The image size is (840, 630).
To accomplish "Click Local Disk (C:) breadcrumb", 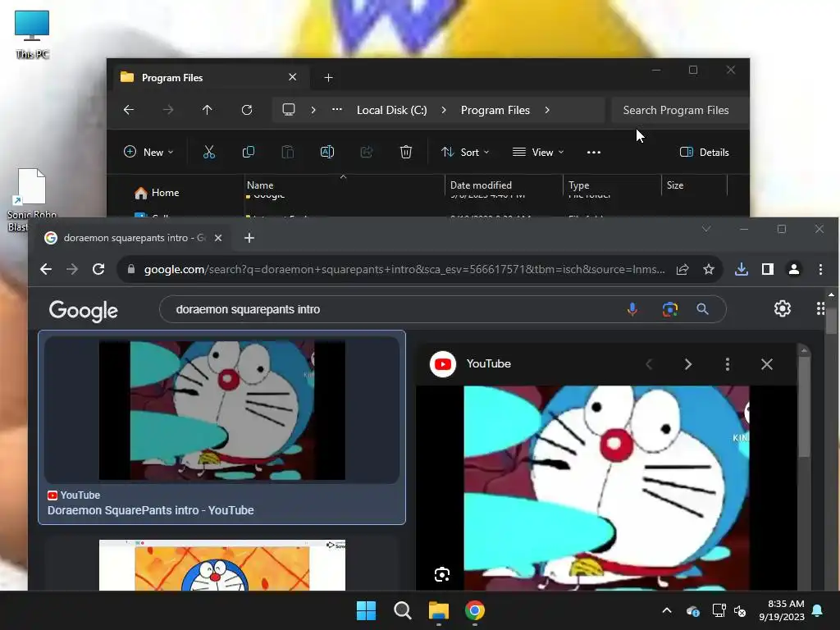I will point(391,110).
